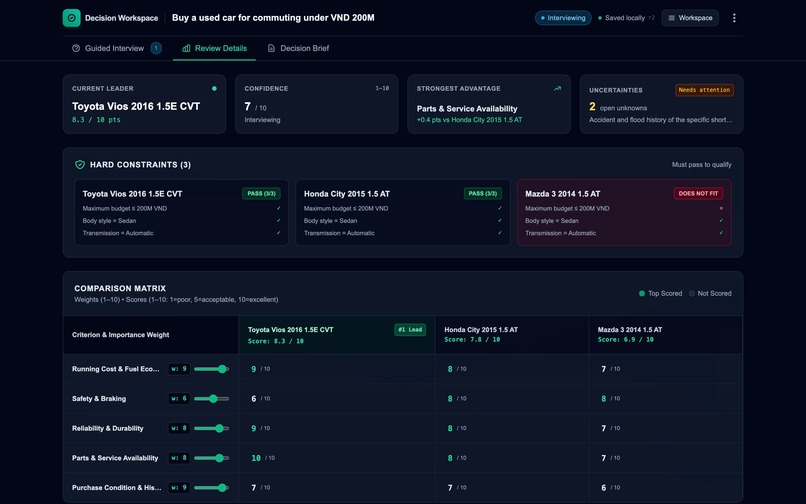806x504 pixels.
Task: Click PASS (3/3) badge on Toyota Vios
Action: pos(261,193)
